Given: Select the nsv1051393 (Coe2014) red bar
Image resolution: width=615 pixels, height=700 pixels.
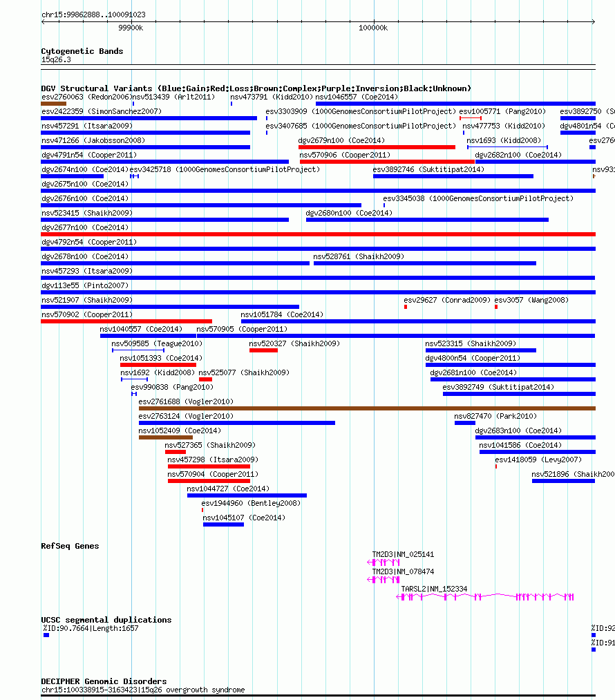Looking at the screenshot, I should (x=158, y=365).
